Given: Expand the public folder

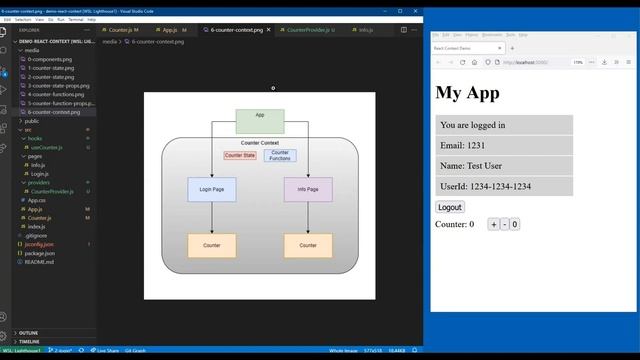Looking at the screenshot, I should pos(31,121).
